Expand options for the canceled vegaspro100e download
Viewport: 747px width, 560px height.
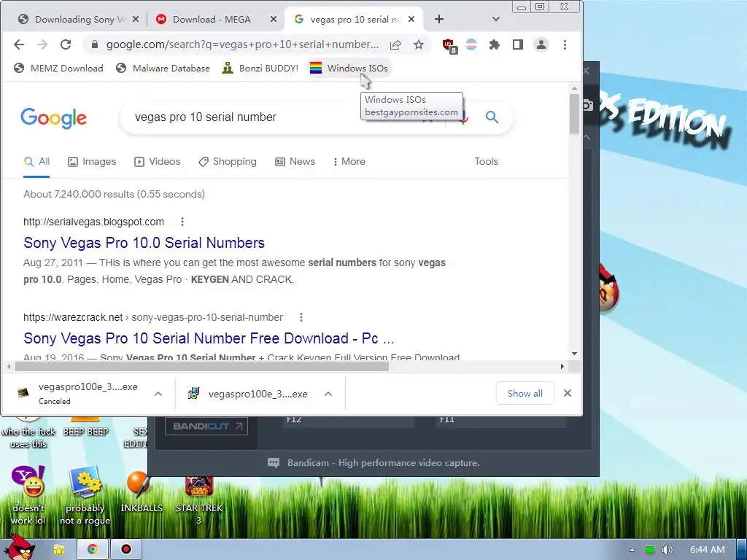click(158, 394)
